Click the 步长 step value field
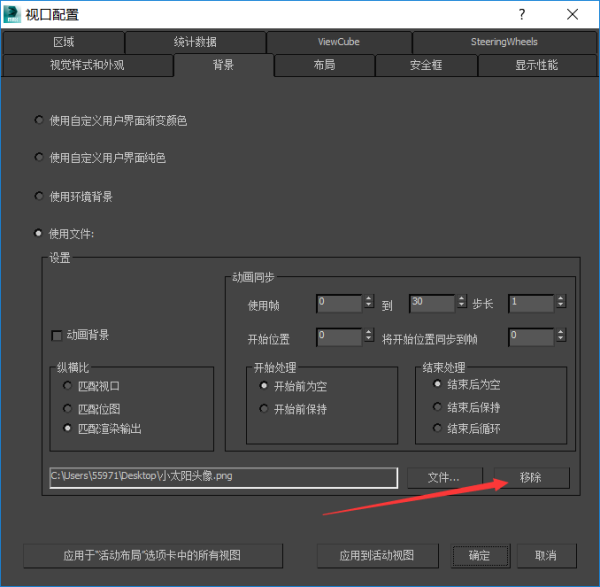Screen dimensions: 600x587 531,303
